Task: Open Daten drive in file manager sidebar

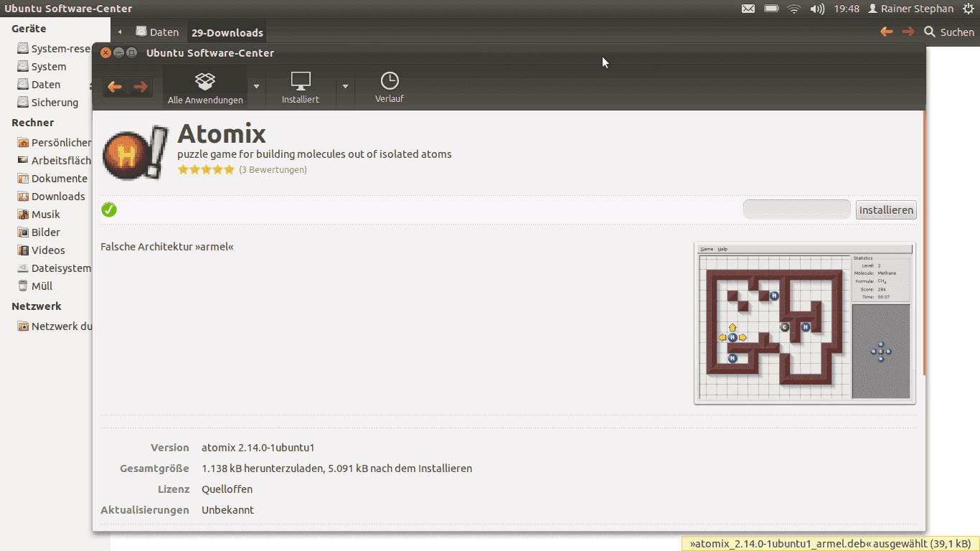Action: 39,85
